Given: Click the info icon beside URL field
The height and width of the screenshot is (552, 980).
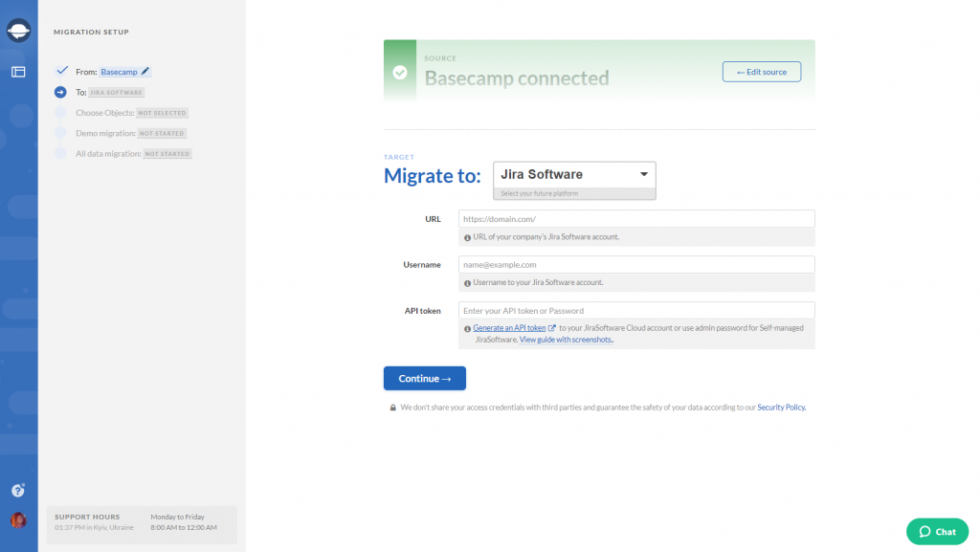Looking at the screenshot, I should point(468,236).
